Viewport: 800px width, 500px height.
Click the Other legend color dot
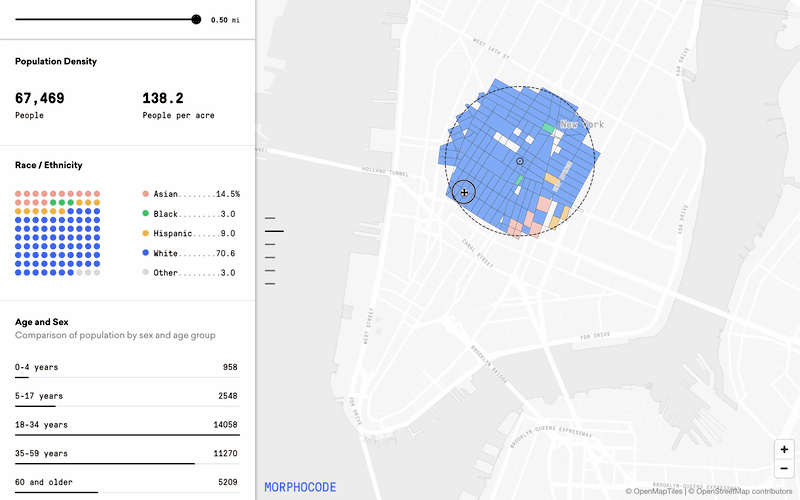tap(145, 272)
